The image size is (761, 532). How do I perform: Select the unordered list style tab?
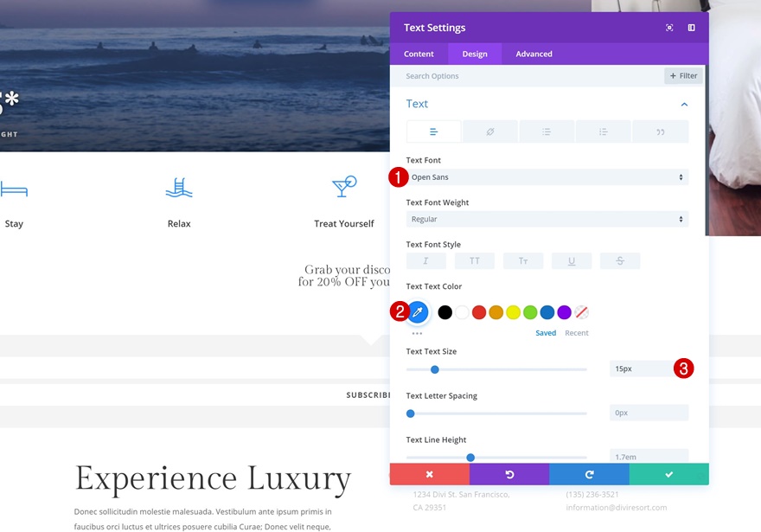point(547,131)
